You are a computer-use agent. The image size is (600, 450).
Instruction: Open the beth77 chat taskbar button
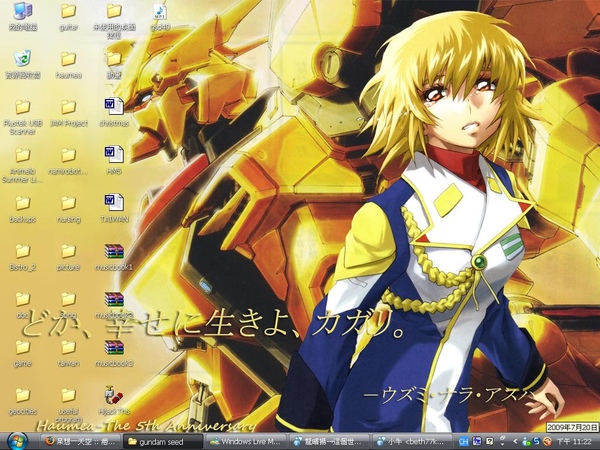pyautogui.click(x=411, y=442)
